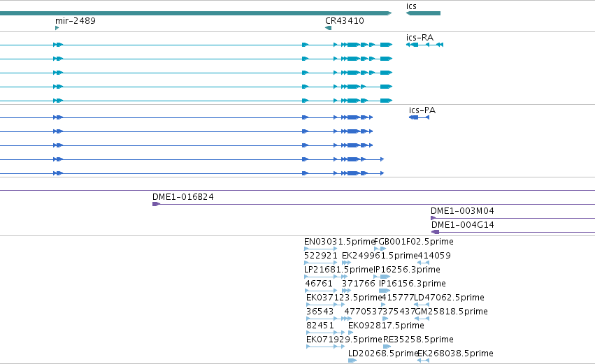Select the DME1-003M04 purple arrow glyph

point(433,218)
